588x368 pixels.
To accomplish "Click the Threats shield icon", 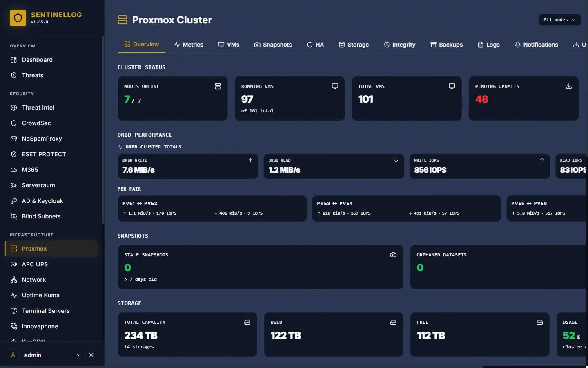I will 13,75.
